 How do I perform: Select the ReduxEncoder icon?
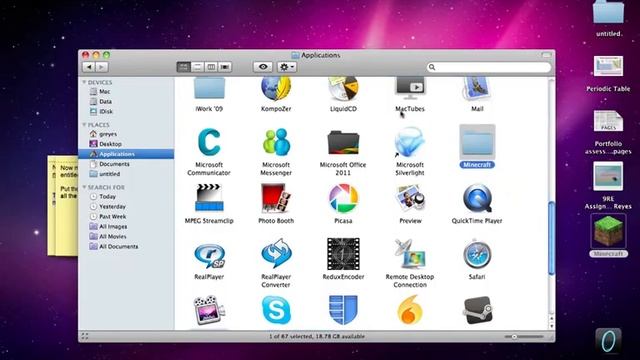pos(343,254)
